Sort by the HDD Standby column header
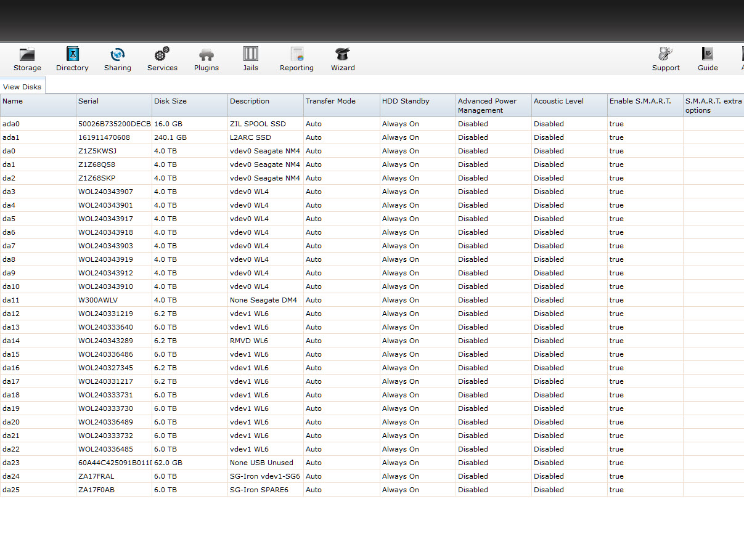 (418, 105)
